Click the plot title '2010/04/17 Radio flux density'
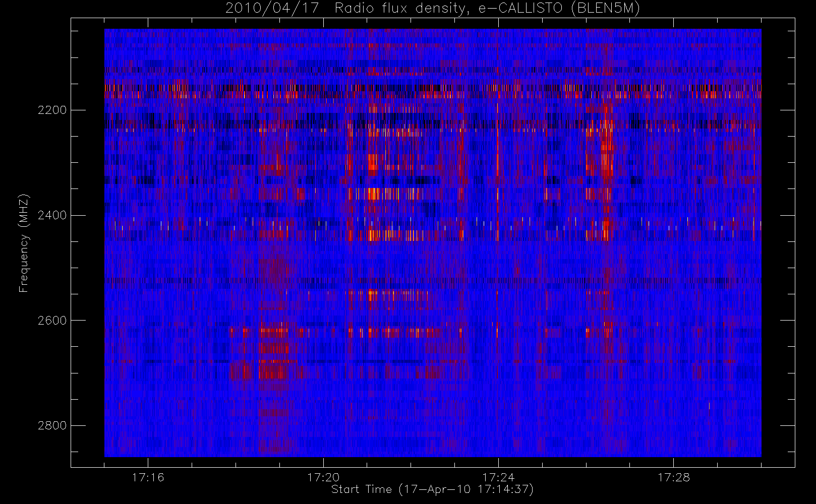The height and width of the screenshot is (504, 816). (432, 9)
